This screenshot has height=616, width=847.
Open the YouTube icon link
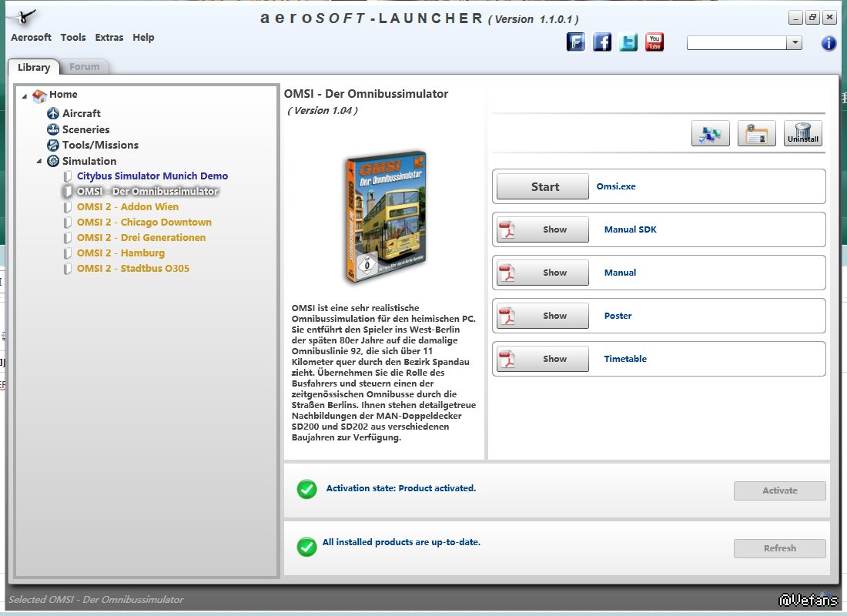coord(654,42)
